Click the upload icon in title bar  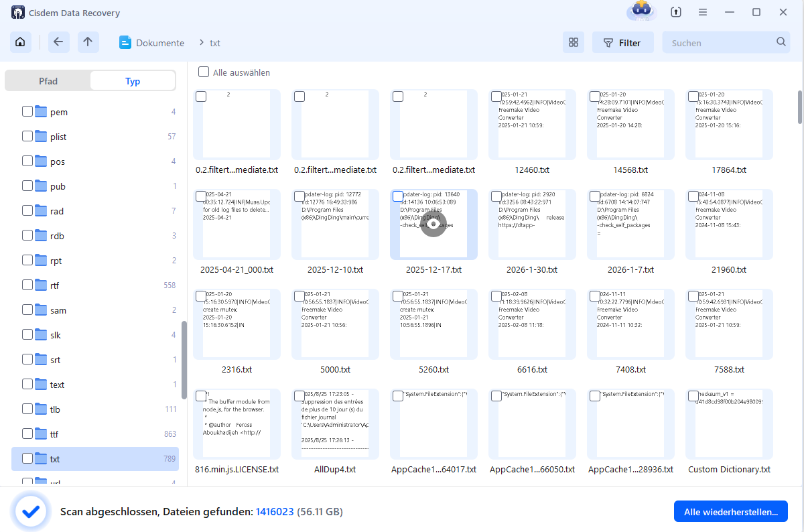676,12
